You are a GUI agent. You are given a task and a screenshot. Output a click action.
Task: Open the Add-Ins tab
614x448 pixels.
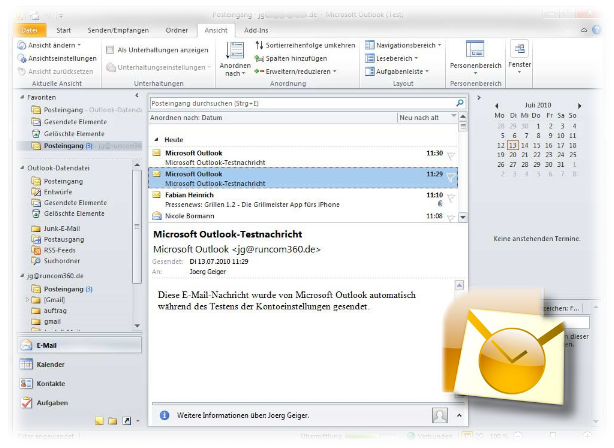point(256,30)
